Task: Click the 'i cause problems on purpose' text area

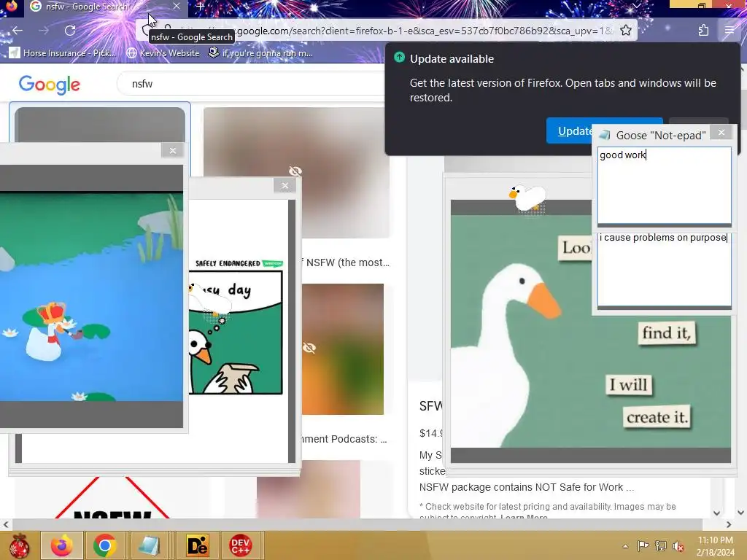Action: point(664,270)
